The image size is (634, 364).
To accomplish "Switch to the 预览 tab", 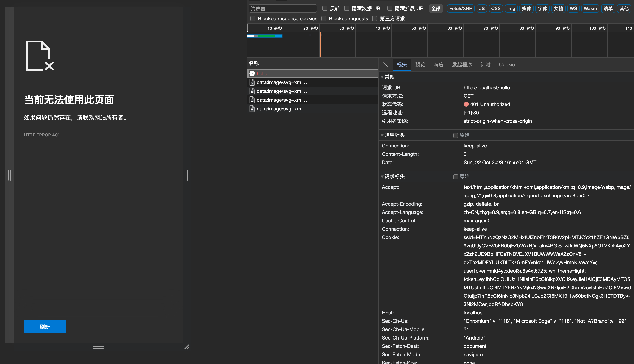I will point(420,65).
